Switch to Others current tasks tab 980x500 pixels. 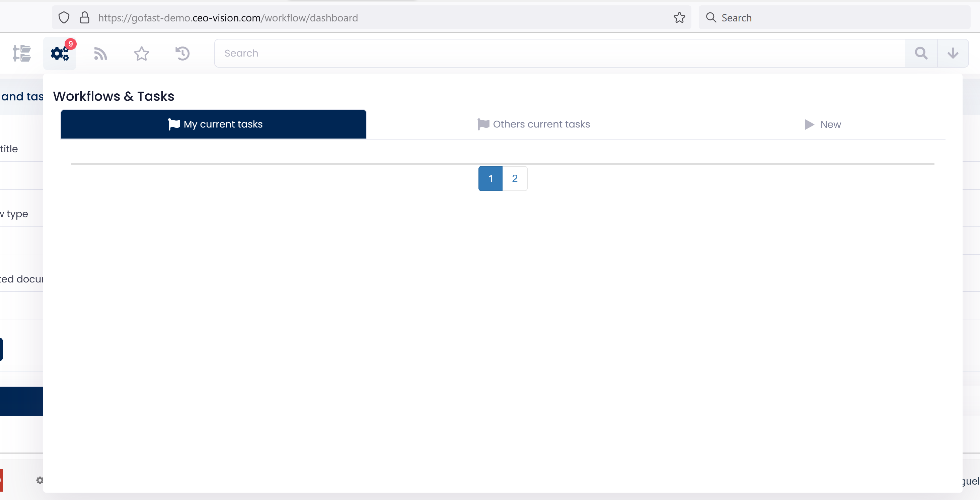[x=534, y=124]
